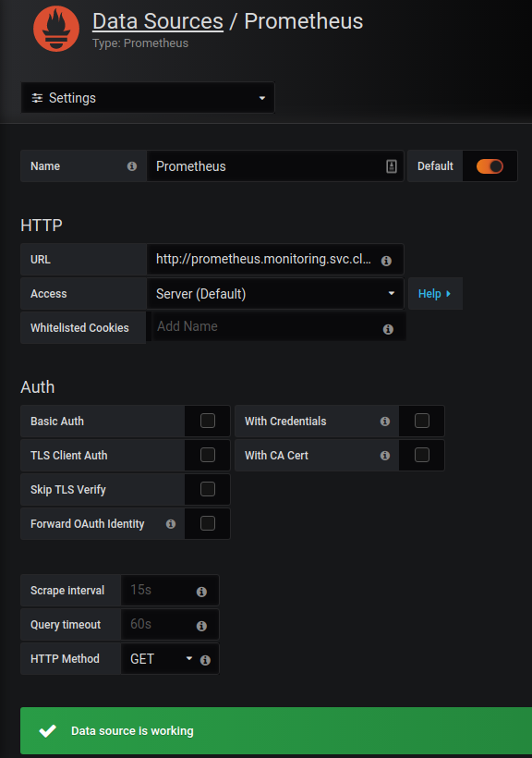Click the info icon in URL field

coord(386,261)
